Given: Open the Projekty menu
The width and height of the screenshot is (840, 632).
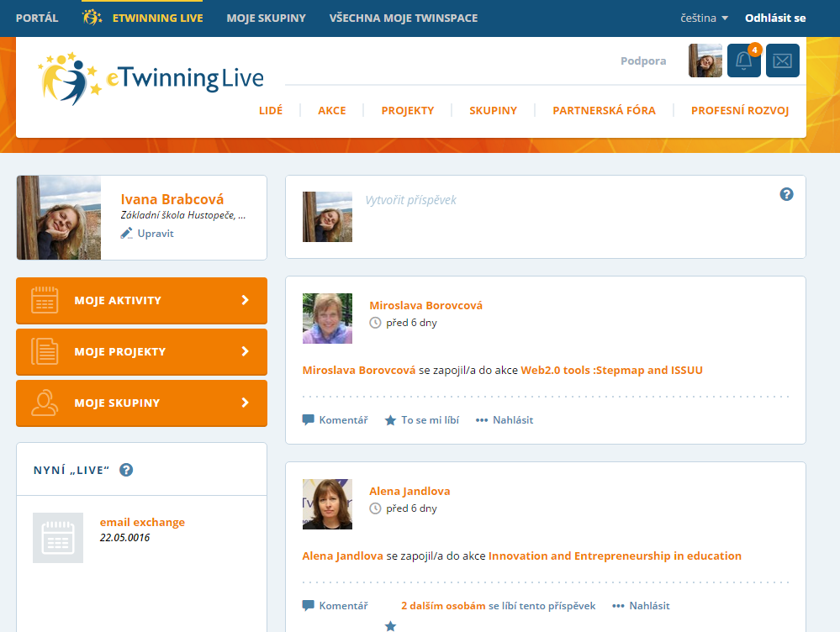Looking at the screenshot, I should (408, 110).
